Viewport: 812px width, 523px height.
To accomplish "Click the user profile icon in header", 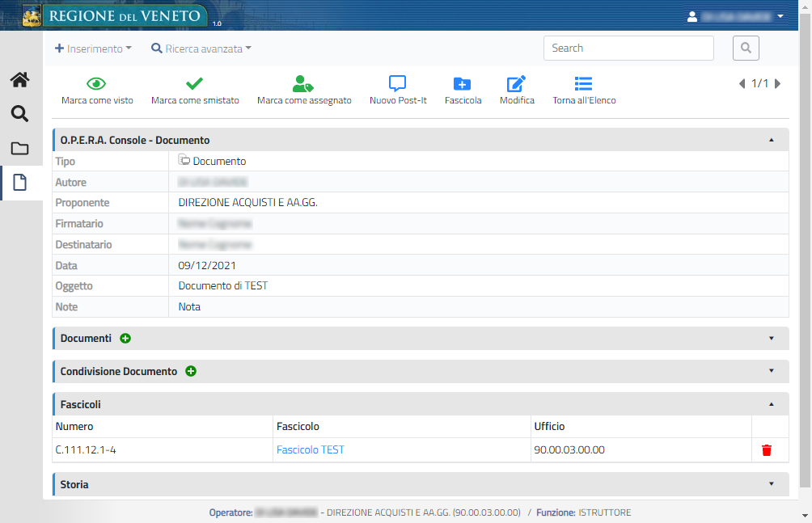I will 691,16.
